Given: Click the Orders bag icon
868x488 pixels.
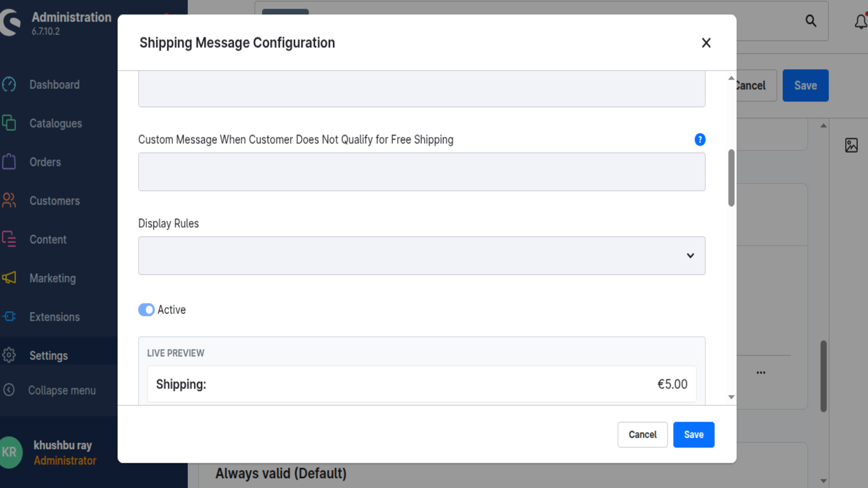Looking at the screenshot, I should pyautogui.click(x=9, y=162).
